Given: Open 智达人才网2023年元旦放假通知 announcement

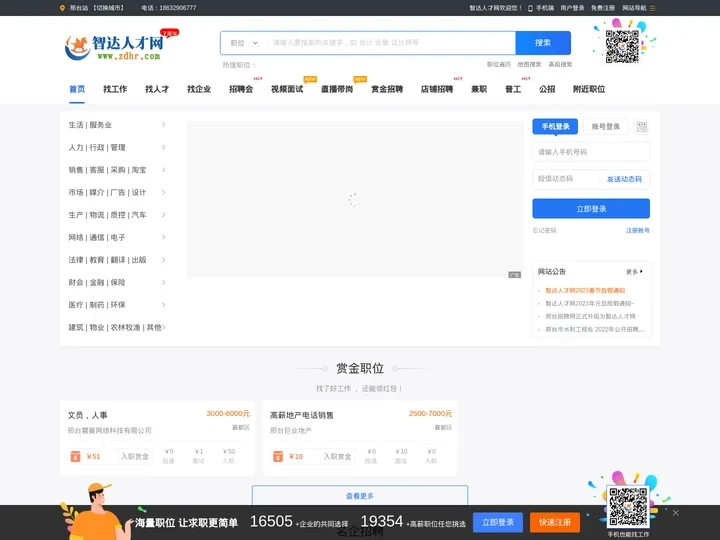Looking at the screenshot, I should 590,304.
